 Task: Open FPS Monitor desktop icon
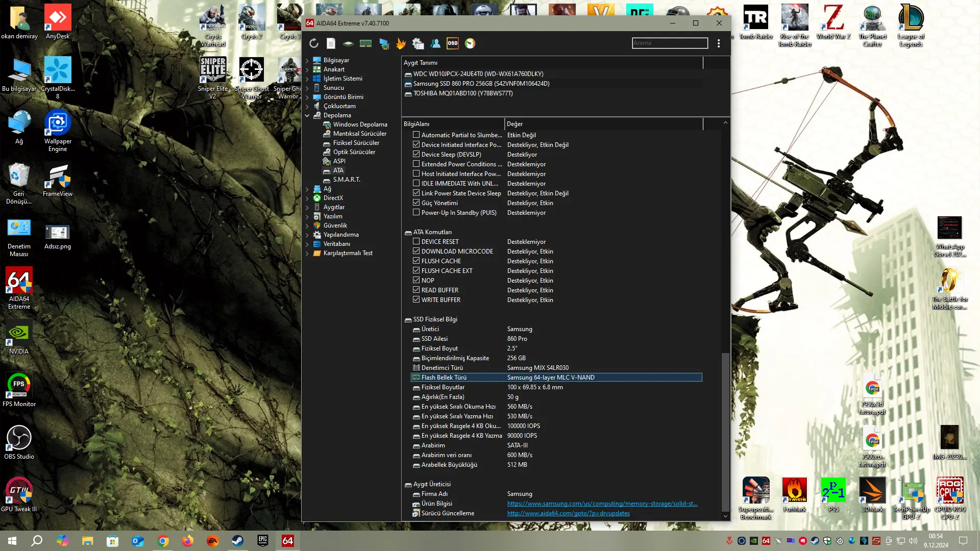click(19, 390)
